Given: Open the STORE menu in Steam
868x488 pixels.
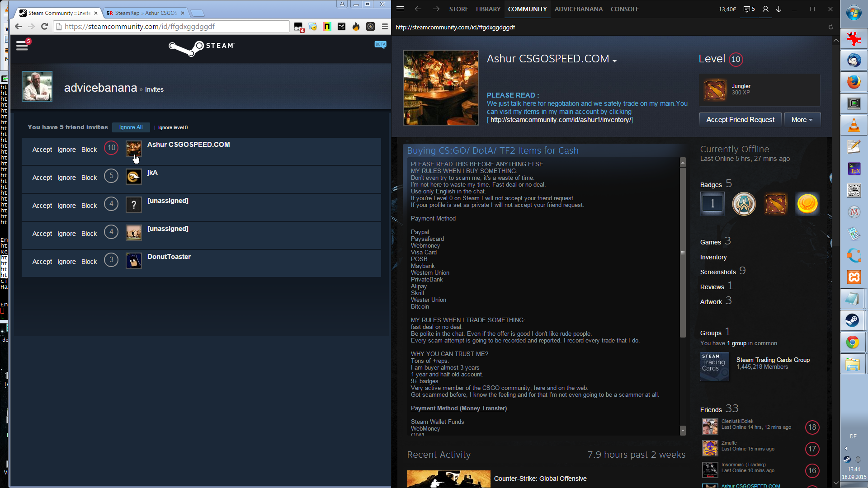Looking at the screenshot, I should (x=458, y=9).
